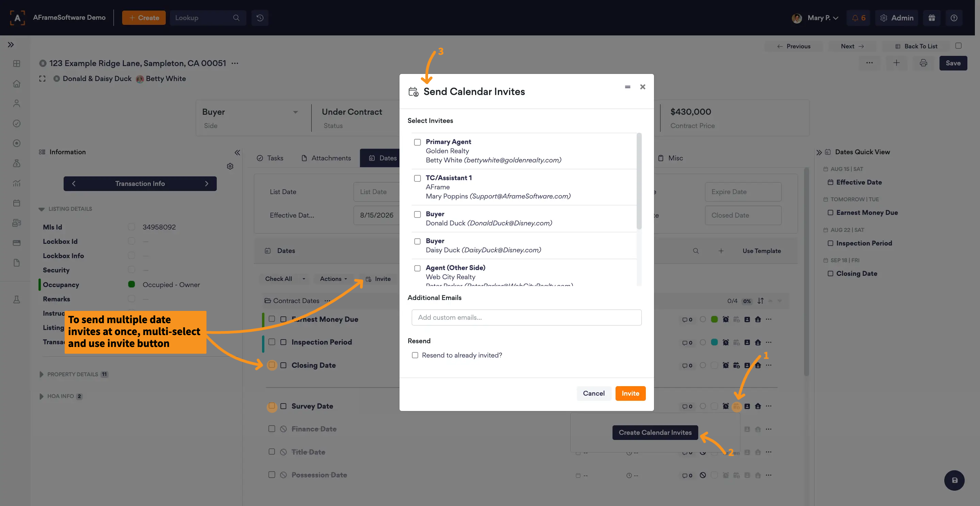Click the floating save icon at bottom right
The image size is (980, 506).
(954, 480)
